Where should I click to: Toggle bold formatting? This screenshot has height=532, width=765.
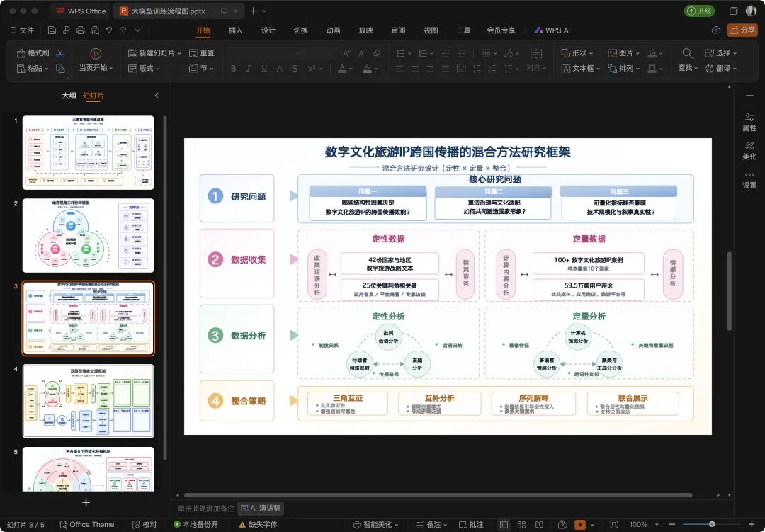coord(234,68)
